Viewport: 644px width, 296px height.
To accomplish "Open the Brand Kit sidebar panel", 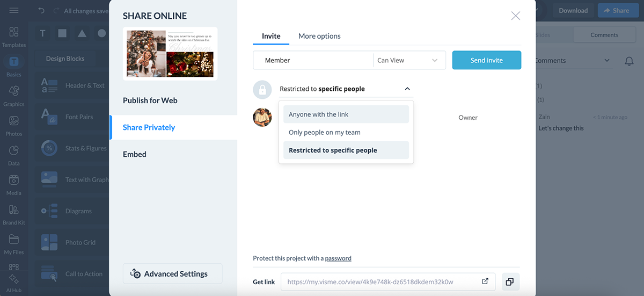I will coord(14,214).
